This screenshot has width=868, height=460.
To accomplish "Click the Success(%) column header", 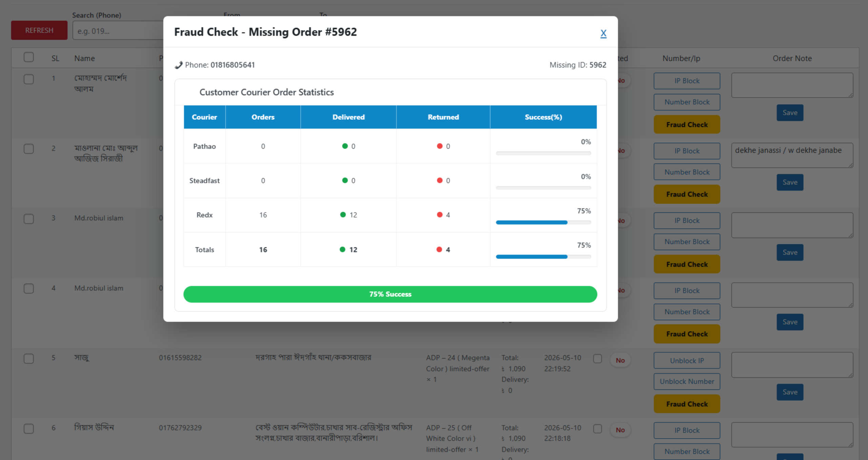I will click(544, 117).
